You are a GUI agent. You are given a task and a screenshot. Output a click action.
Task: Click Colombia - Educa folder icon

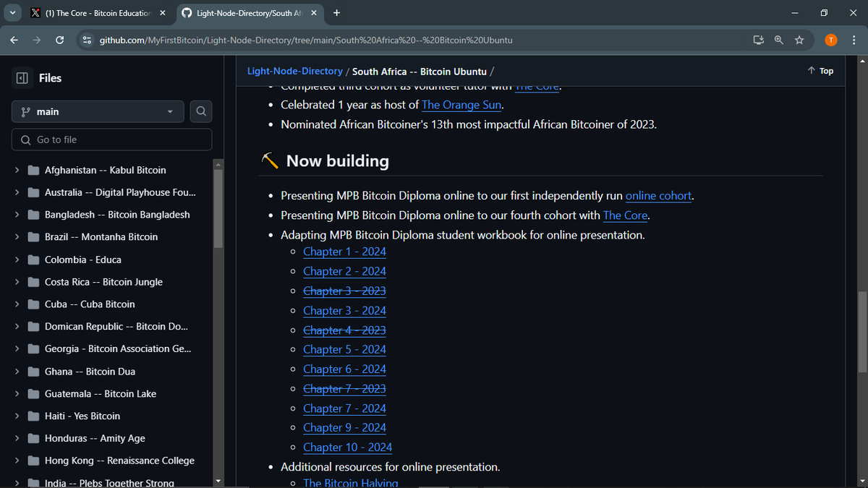coord(33,260)
